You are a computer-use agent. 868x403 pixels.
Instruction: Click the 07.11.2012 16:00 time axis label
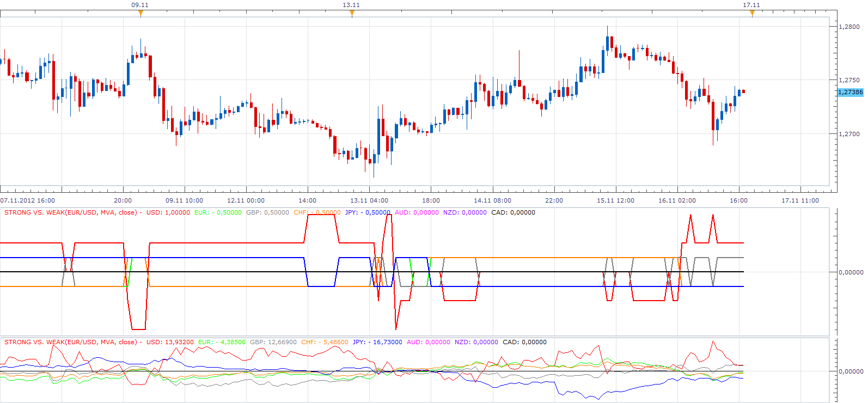pyautogui.click(x=27, y=200)
